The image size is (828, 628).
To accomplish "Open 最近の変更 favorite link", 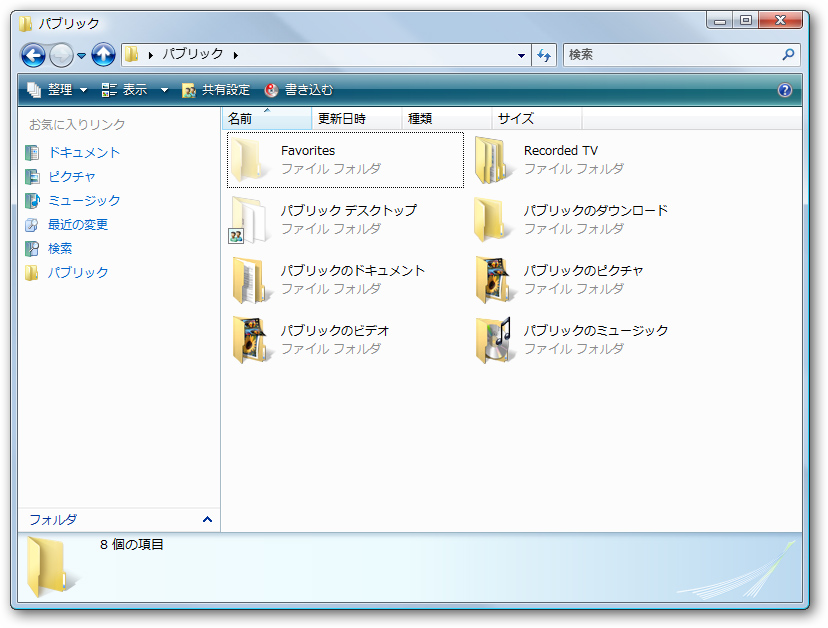I will (x=78, y=224).
